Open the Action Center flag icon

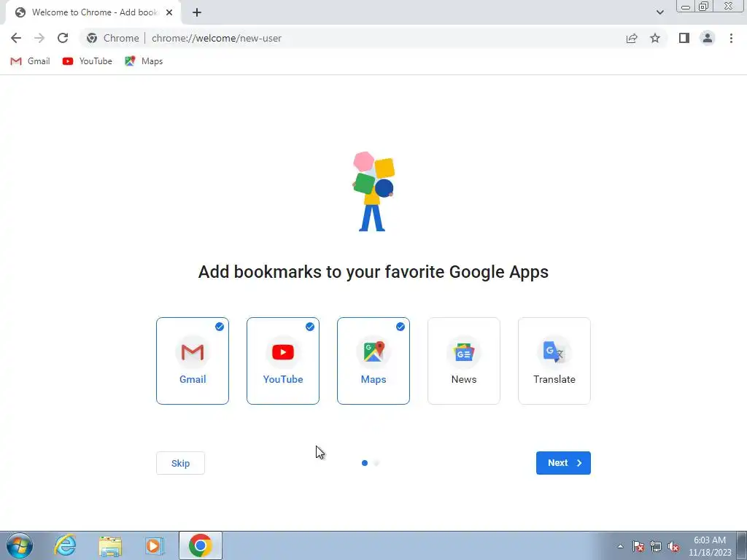coord(638,546)
